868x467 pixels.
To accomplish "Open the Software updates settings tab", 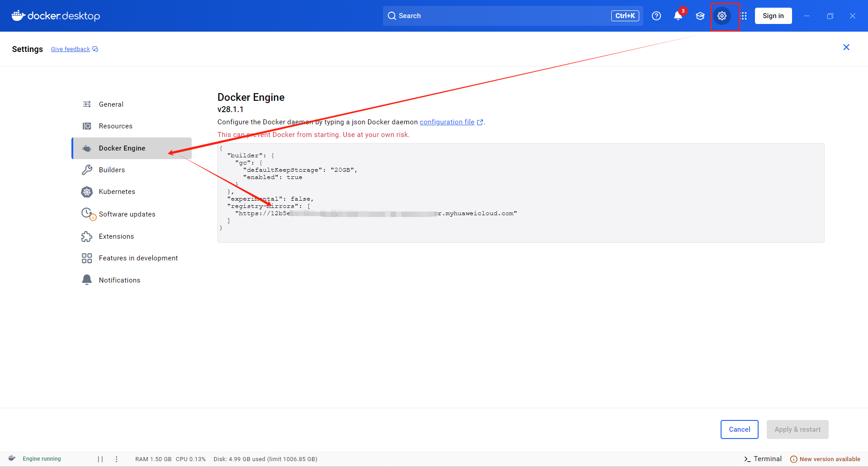I will [x=132, y=214].
